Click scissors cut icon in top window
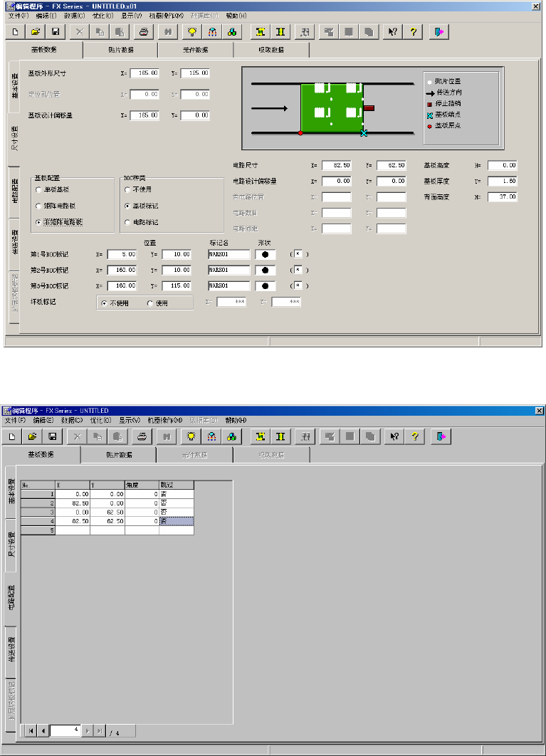 [x=80, y=32]
